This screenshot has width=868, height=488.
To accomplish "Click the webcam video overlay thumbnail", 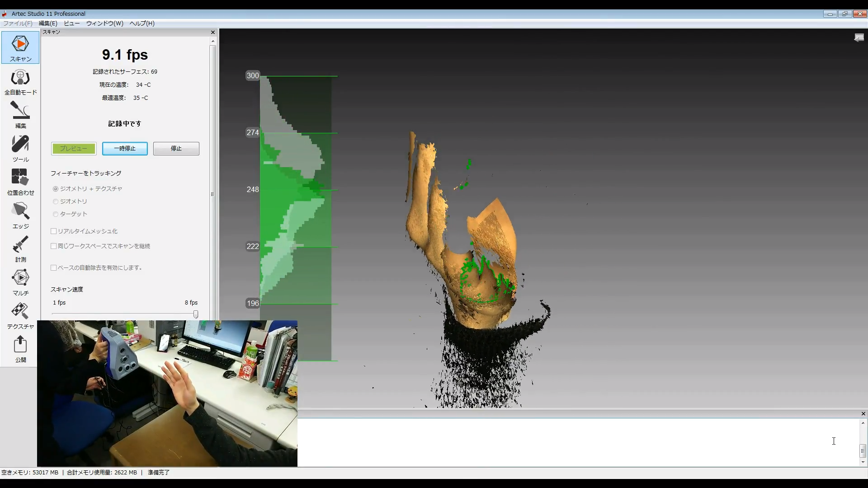I will coord(167,394).
